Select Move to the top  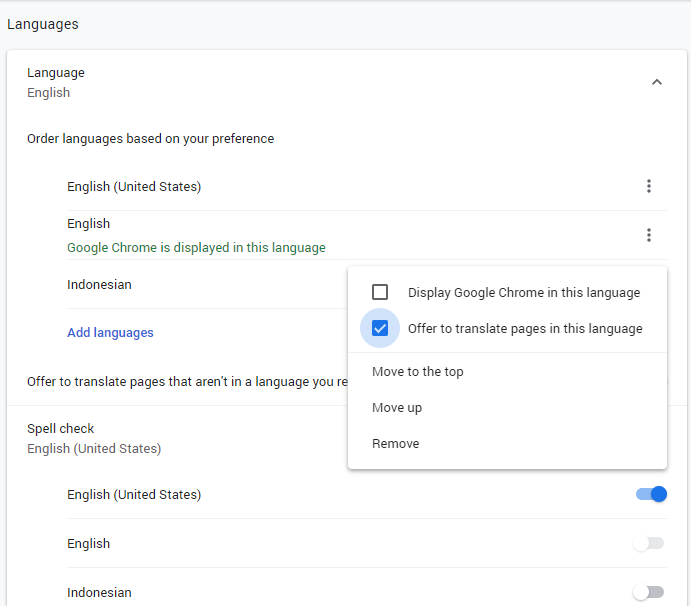click(418, 372)
